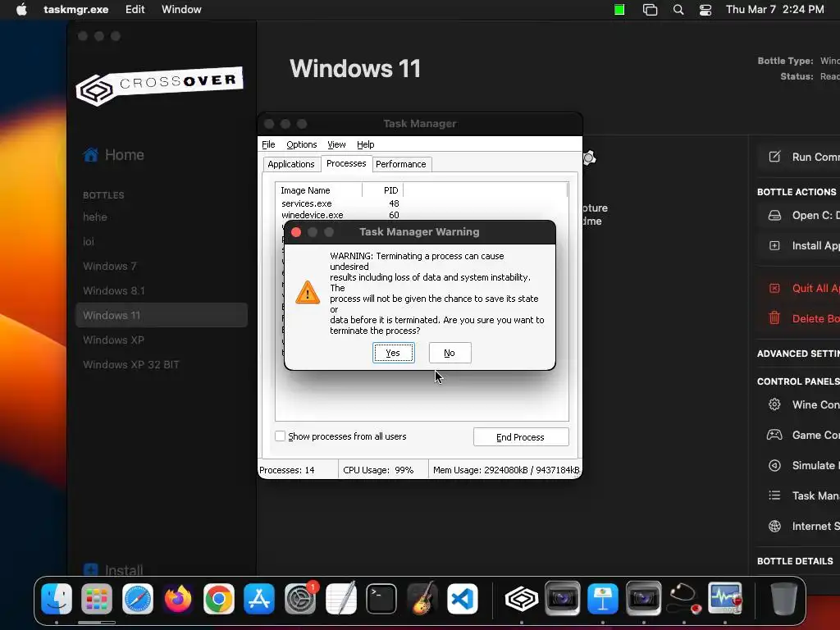
Task: Click the stethoscope diagnostics Dock icon
Action: coord(684,598)
